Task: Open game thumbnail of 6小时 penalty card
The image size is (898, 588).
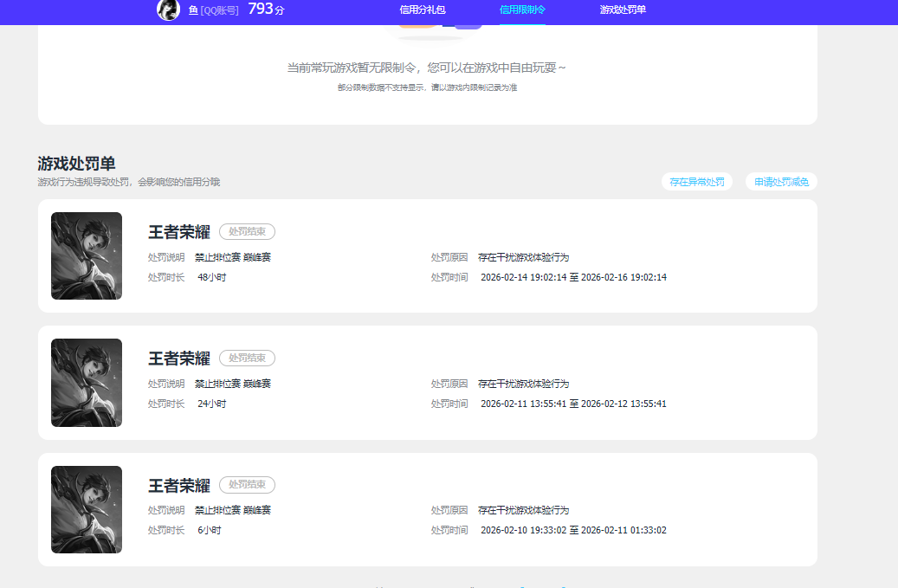Action: [87, 509]
